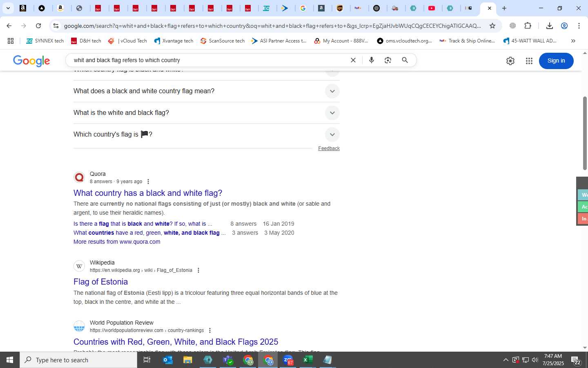Switch to the Google tab in tab strip
588x368 pixels.
point(303,8)
